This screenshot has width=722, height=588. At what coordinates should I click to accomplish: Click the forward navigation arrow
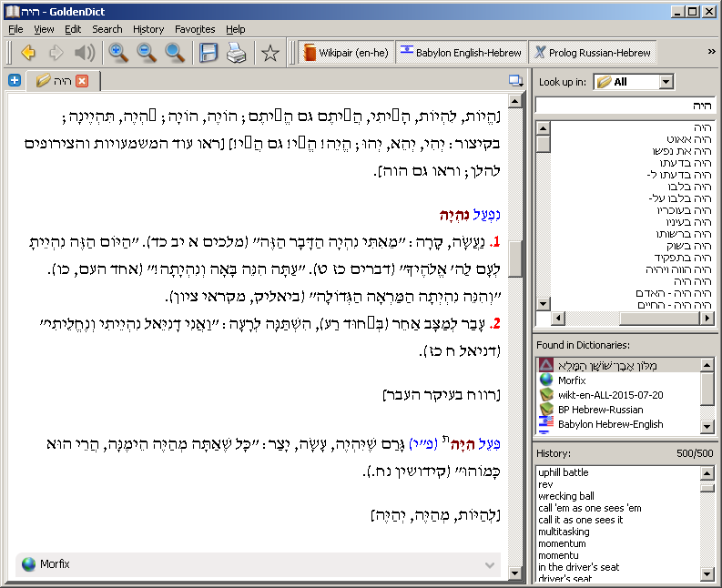[x=56, y=53]
